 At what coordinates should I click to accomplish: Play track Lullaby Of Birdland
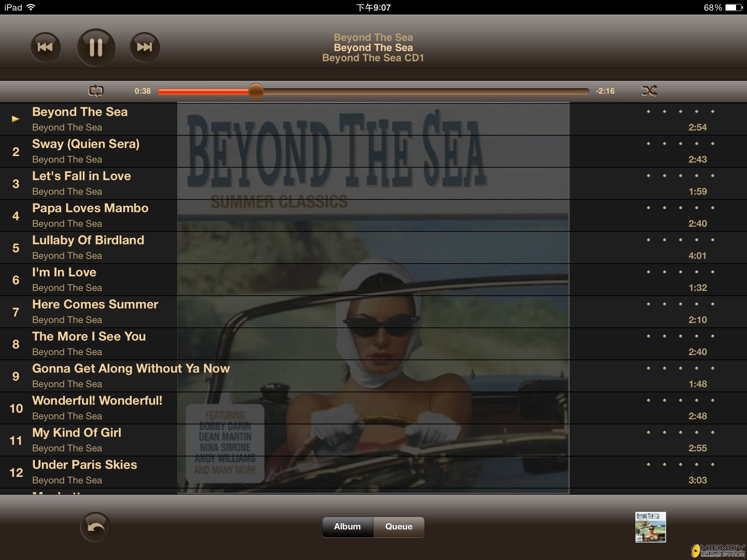click(x=373, y=248)
